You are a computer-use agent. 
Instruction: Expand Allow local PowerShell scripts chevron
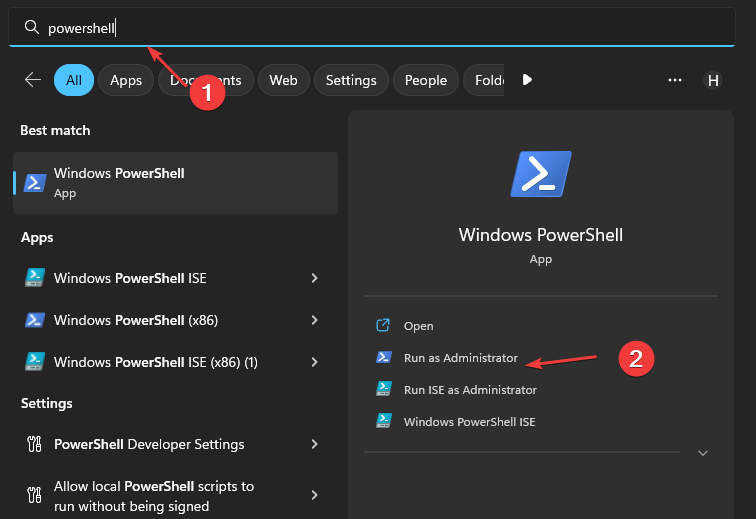pyautogui.click(x=314, y=495)
